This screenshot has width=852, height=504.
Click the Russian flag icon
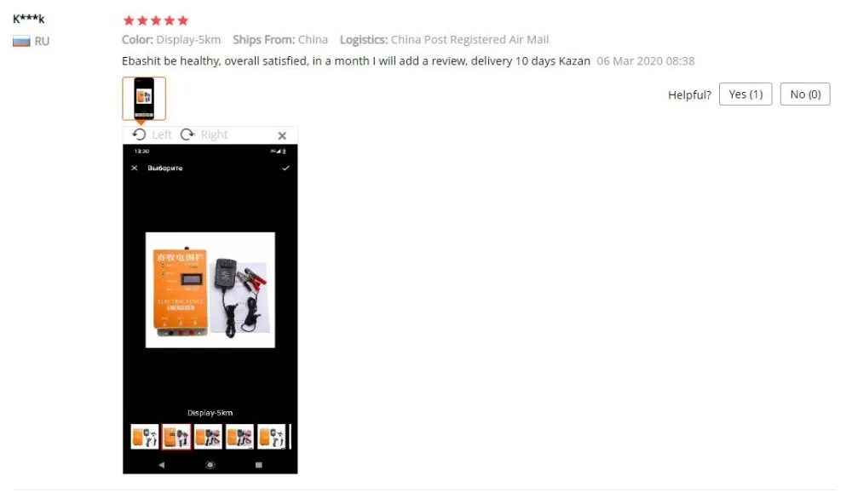21,41
